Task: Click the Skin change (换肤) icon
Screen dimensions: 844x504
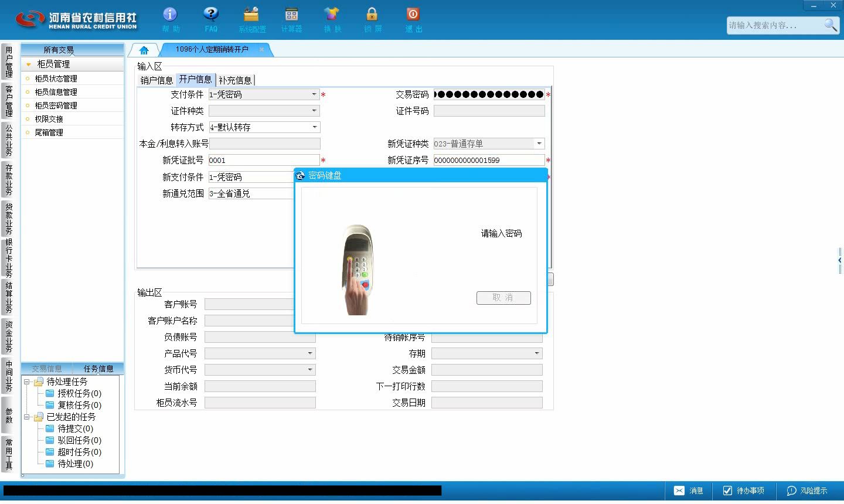Action: [332, 19]
